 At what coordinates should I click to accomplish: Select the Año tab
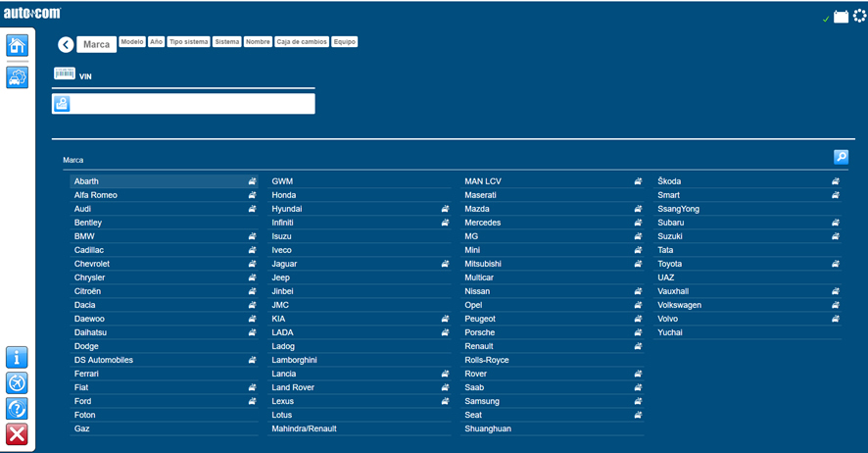(x=156, y=41)
